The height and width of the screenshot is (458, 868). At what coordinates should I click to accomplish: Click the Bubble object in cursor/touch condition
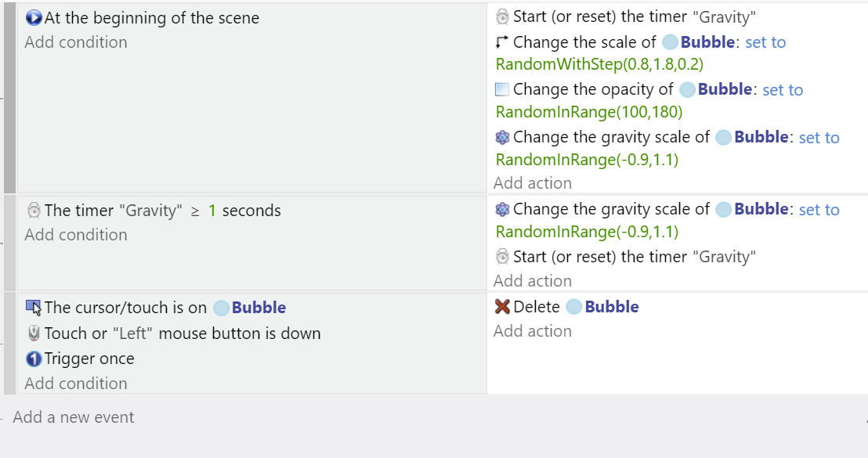[259, 308]
